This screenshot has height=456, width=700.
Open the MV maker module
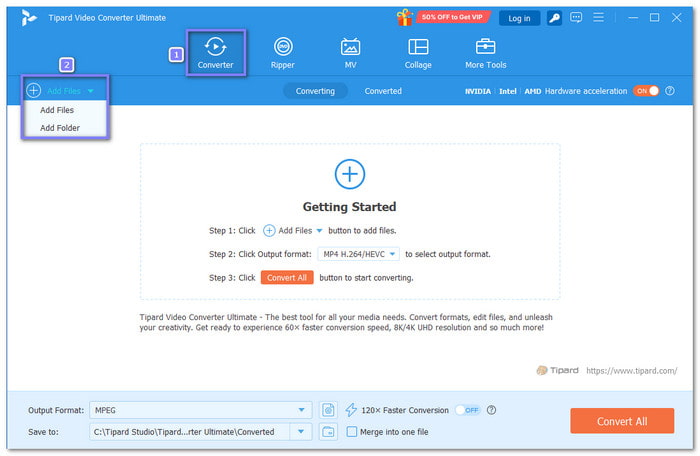point(350,52)
